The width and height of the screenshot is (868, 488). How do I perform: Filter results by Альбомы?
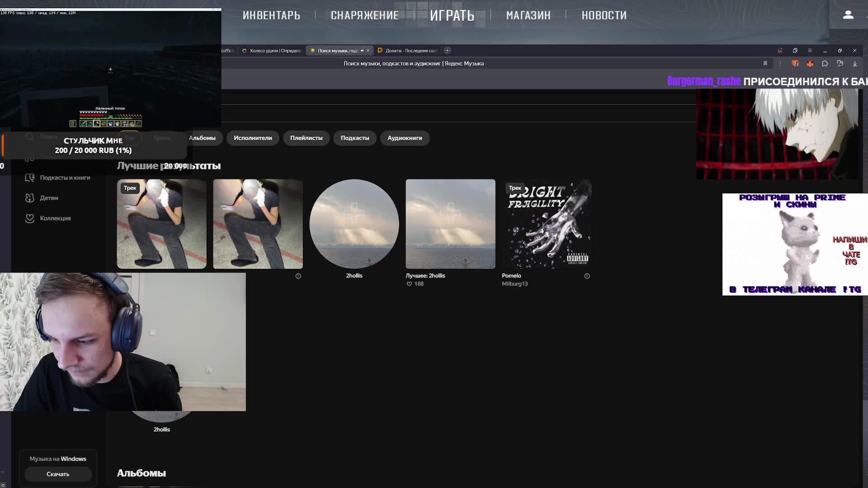pyautogui.click(x=202, y=138)
